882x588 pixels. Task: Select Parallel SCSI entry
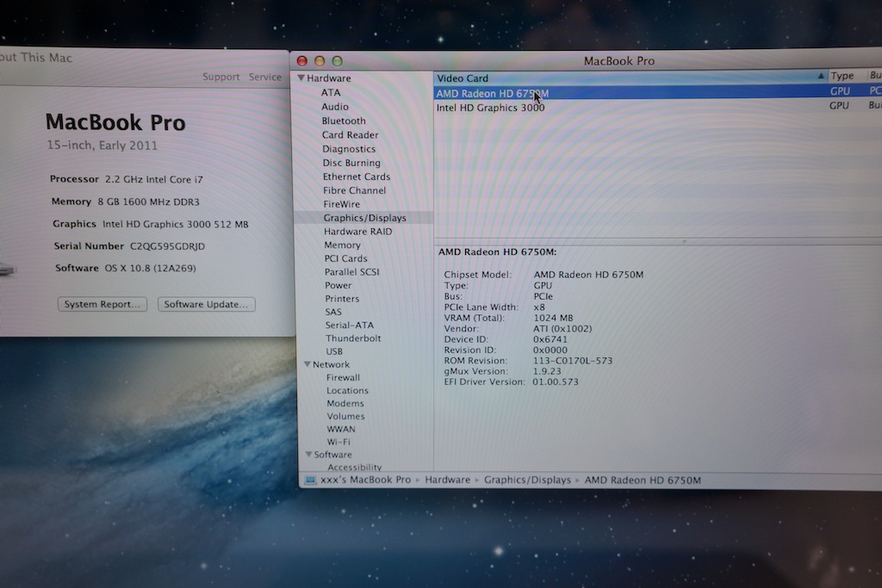pos(351,271)
